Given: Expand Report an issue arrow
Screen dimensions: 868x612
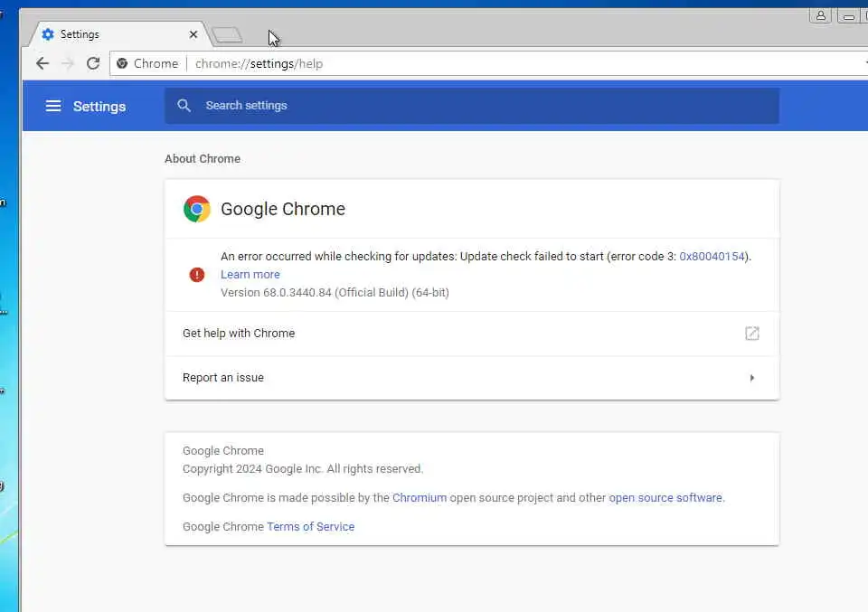Looking at the screenshot, I should click(751, 378).
